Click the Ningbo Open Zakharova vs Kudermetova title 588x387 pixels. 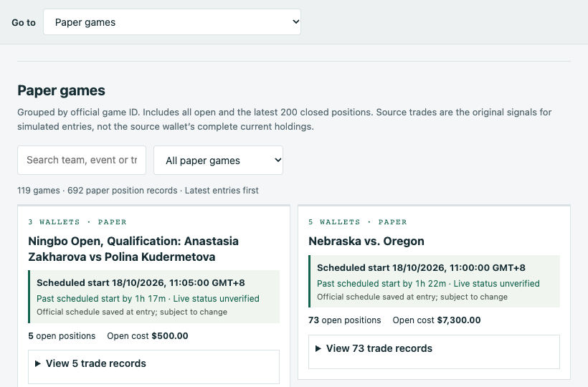133,249
